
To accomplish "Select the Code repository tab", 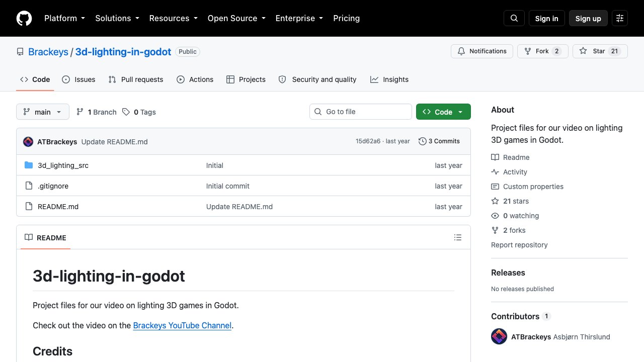I will pos(35,79).
